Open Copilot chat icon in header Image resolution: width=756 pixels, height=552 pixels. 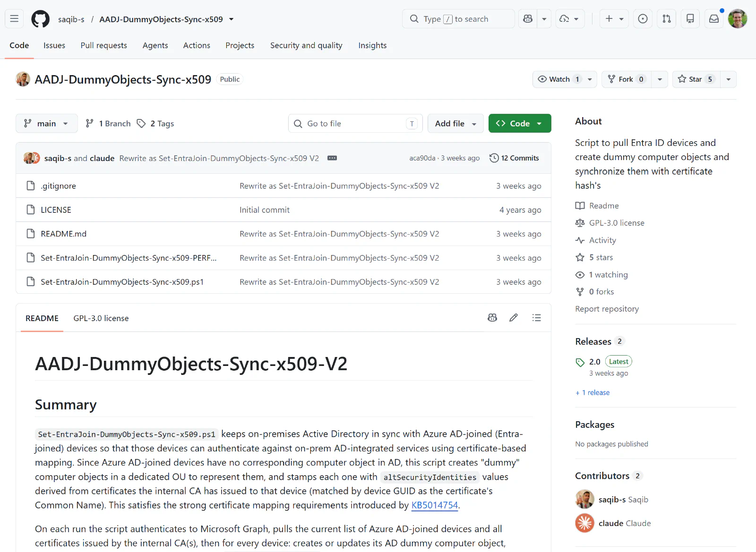pos(528,19)
